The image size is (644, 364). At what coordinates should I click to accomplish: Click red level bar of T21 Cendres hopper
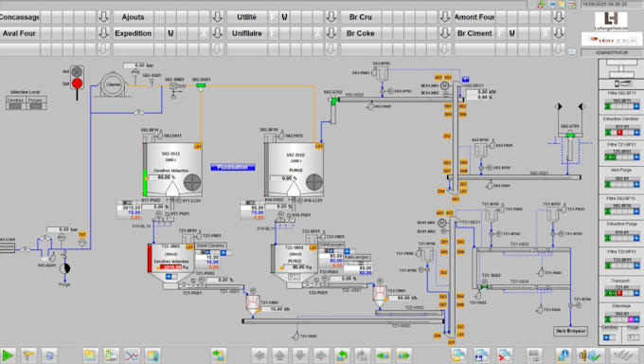(x=150, y=258)
